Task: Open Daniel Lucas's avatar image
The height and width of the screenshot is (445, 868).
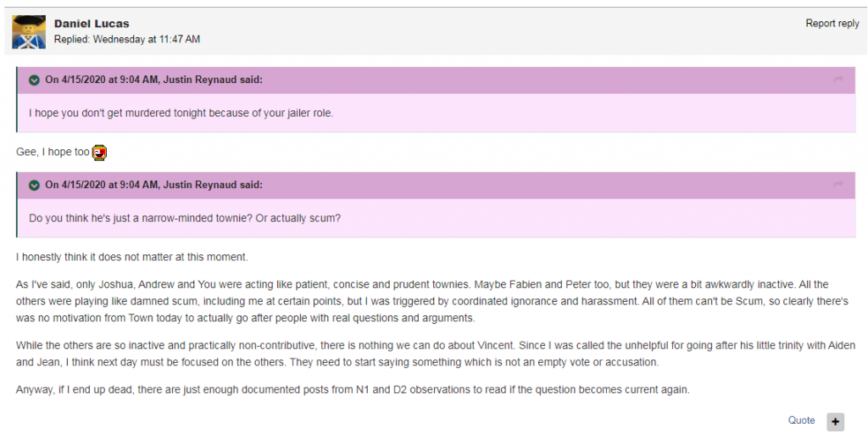Action: pyautogui.click(x=29, y=32)
